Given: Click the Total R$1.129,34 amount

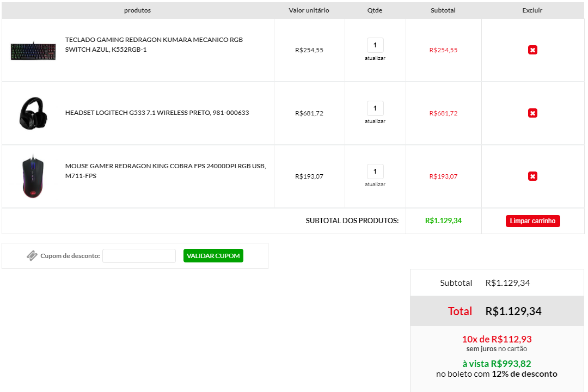Looking at the screenshot, I should (x=513, y=311).
